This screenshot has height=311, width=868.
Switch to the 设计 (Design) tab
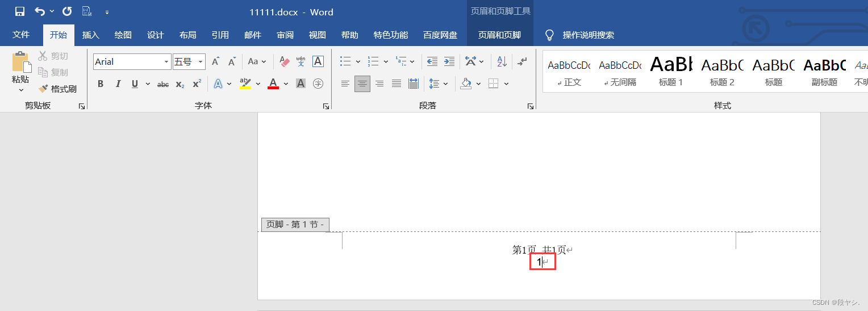[156, 35]
